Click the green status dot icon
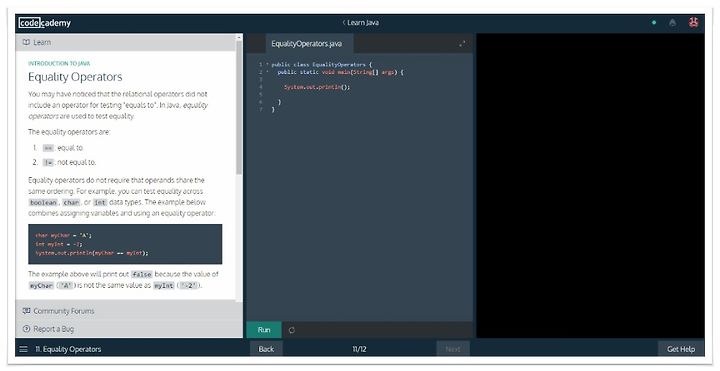The image size is (720, 371). (x=654, y=22)
